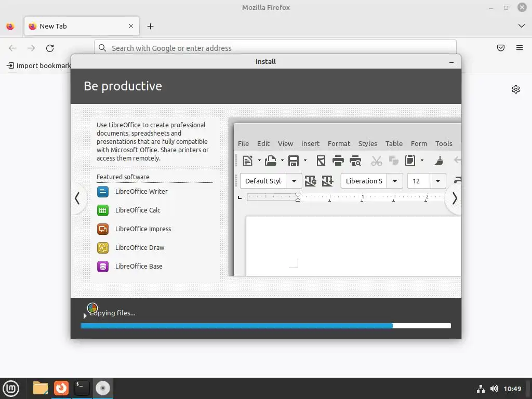This screenshot has height=399, width=532.
Task: Advance to the next installer slide
Action: 454,198
